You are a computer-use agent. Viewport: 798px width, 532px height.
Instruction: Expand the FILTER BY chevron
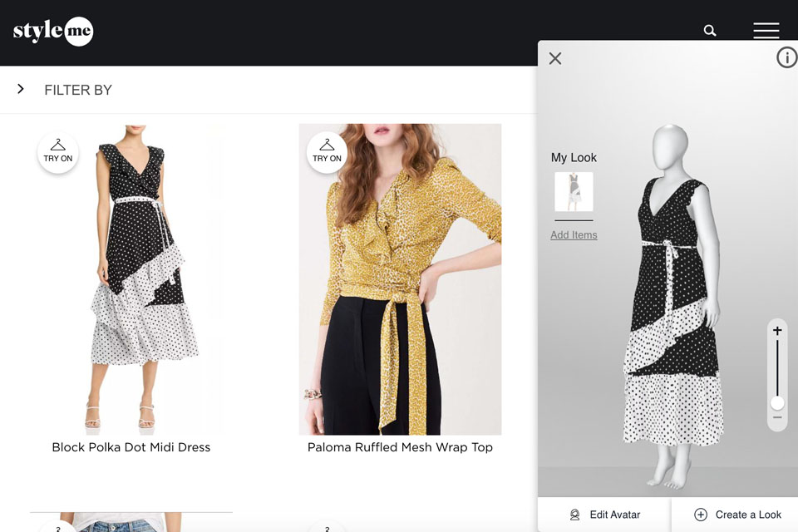(x=20, y=89)
